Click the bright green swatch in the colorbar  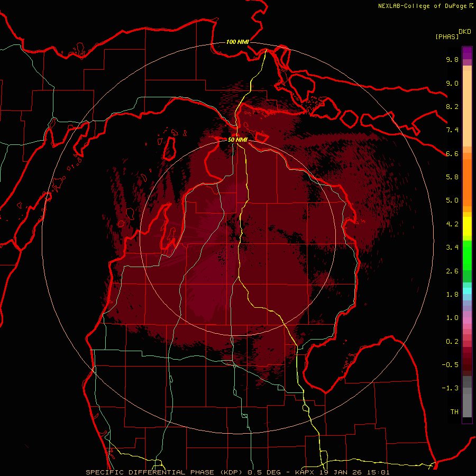(x=467, y=254)
